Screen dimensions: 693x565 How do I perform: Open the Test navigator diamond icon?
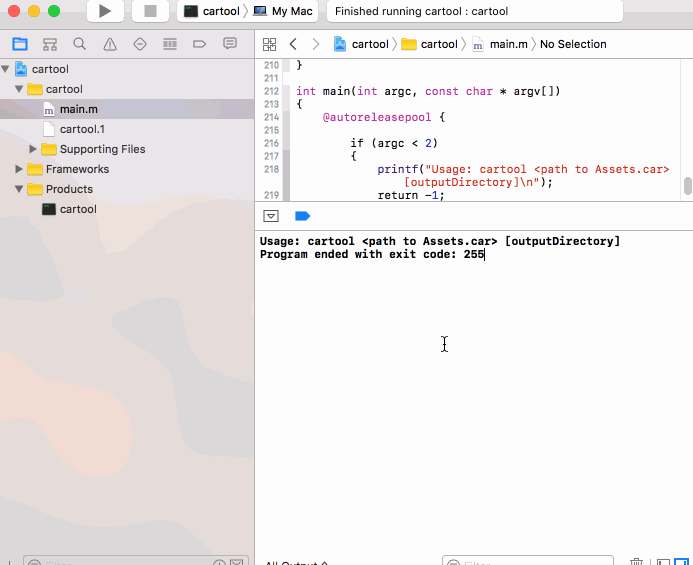(140, 44)
